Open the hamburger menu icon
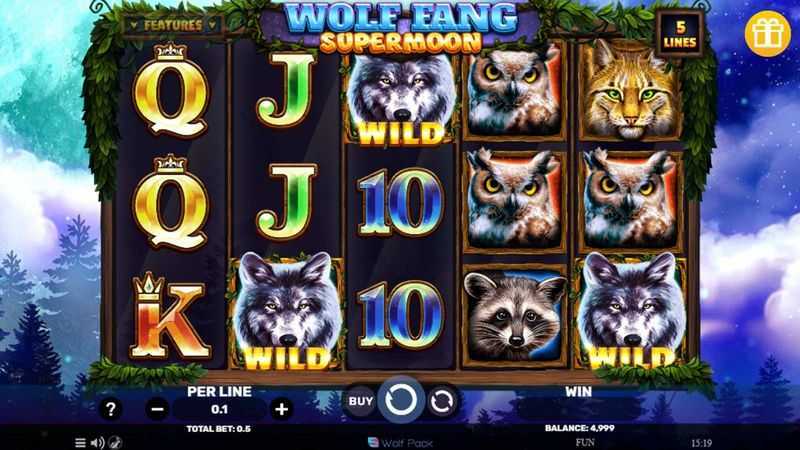The height and width of the screenshot is (450, 800). (80, 442)
